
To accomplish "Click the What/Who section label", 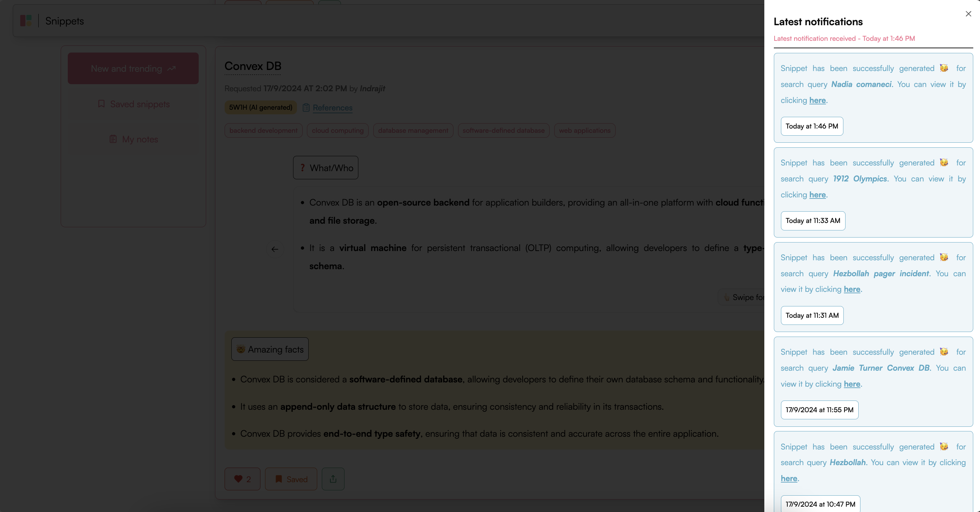I will (326, 168).
